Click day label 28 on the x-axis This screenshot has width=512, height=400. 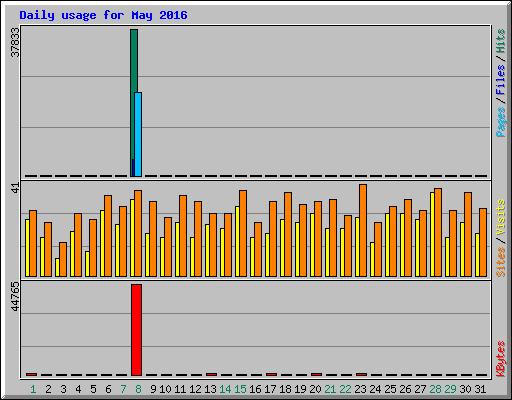pos(435,389)
